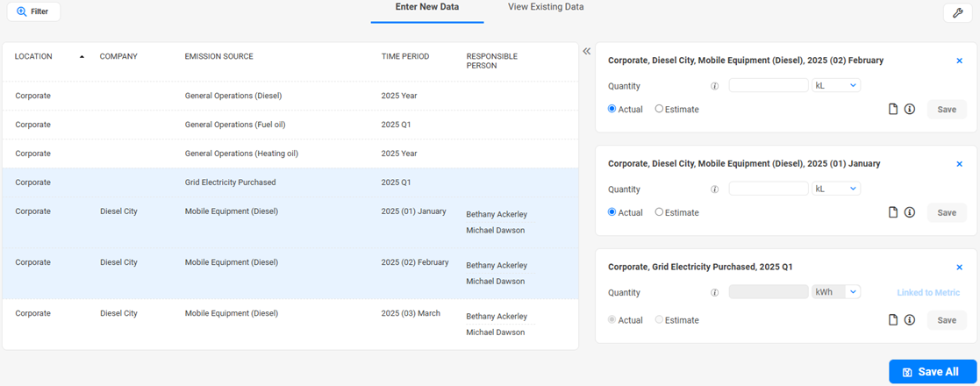Click quantity info icon in January card

pos(715,189)
